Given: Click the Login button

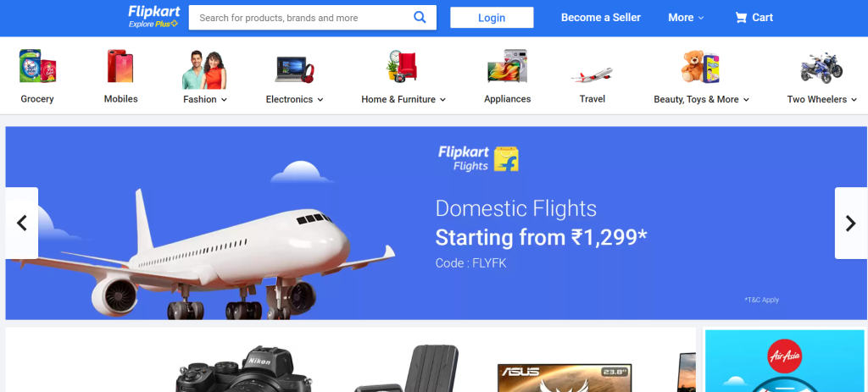Looking at the screenshot, I should pos(492,18).
